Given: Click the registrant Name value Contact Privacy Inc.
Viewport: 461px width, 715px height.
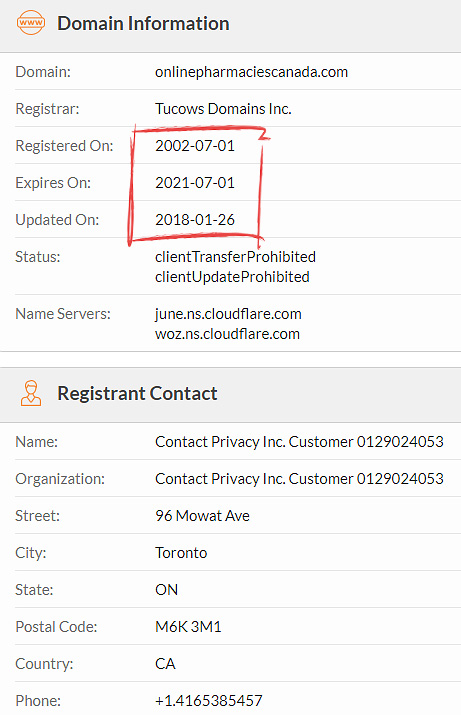Looking at the screenshot, I should (299, 442).
